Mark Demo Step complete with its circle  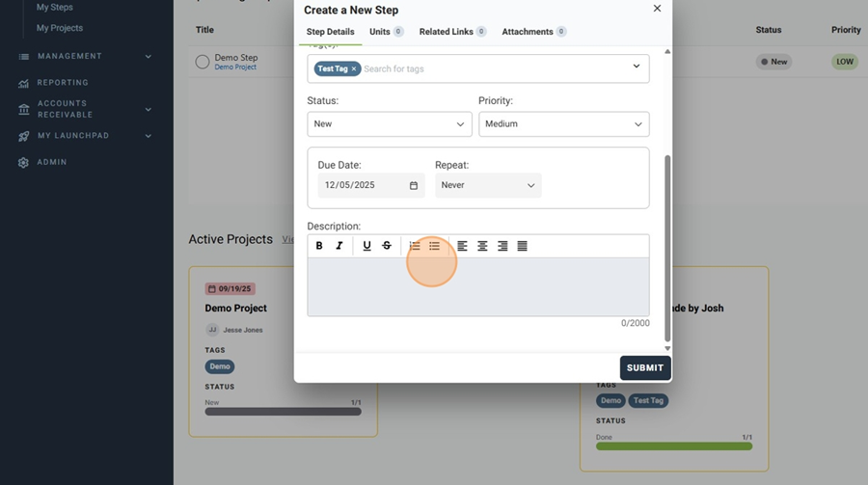pyautogui.click(x=203, y=62)
